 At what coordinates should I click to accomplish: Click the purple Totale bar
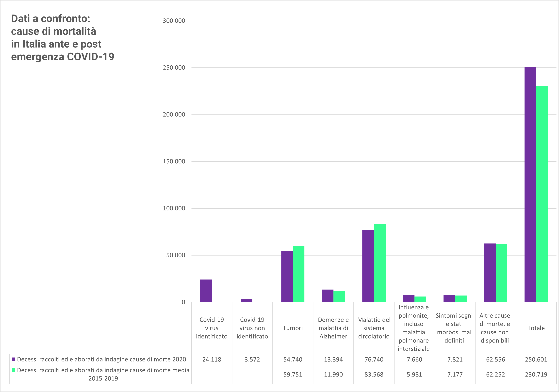click(x=530, y=185)
